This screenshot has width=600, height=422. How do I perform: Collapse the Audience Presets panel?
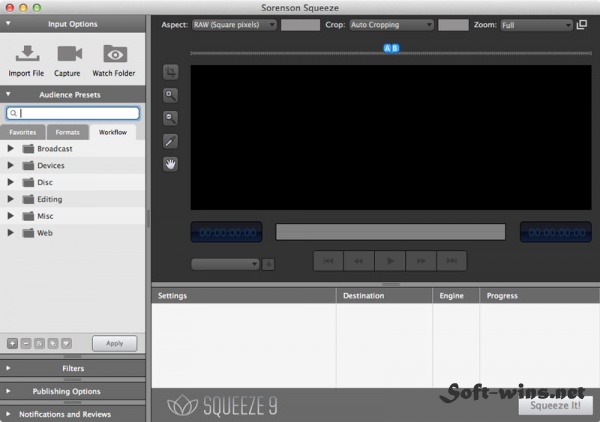click(8, 94)
